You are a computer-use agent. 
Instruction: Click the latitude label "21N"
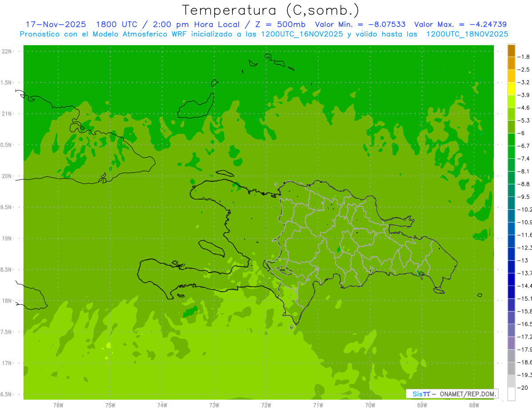pyautogui.click(x=7, y=114)
